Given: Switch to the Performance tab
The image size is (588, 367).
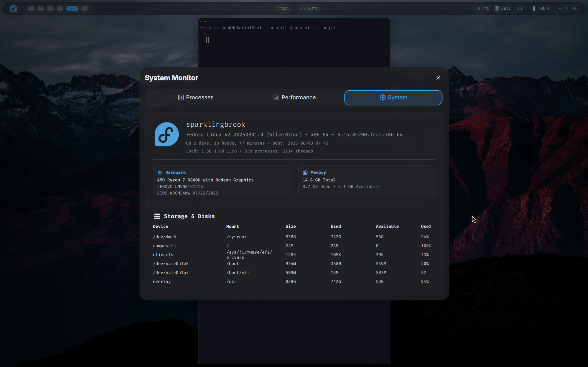Looking at the screenshot, I should click(294, 97).
